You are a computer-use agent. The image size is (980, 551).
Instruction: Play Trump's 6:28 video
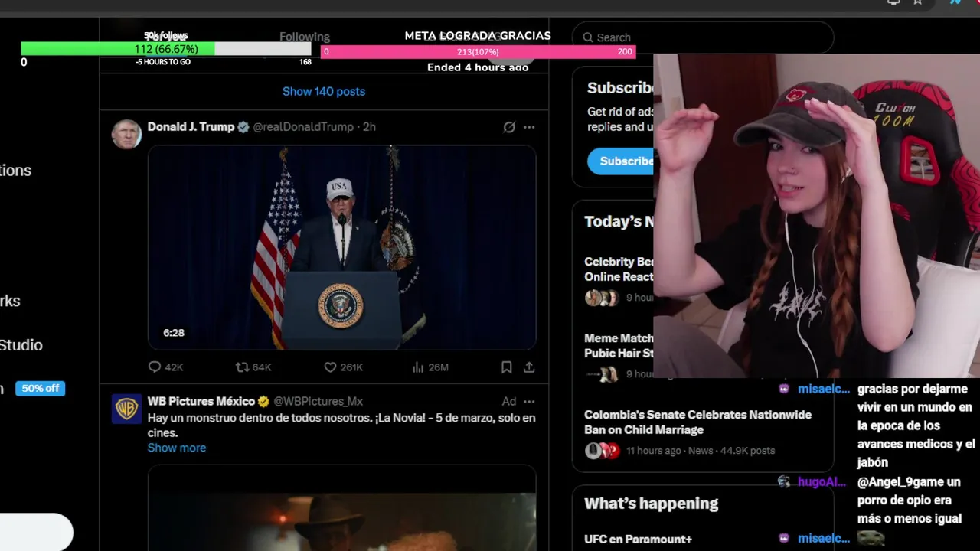point(341,247)
